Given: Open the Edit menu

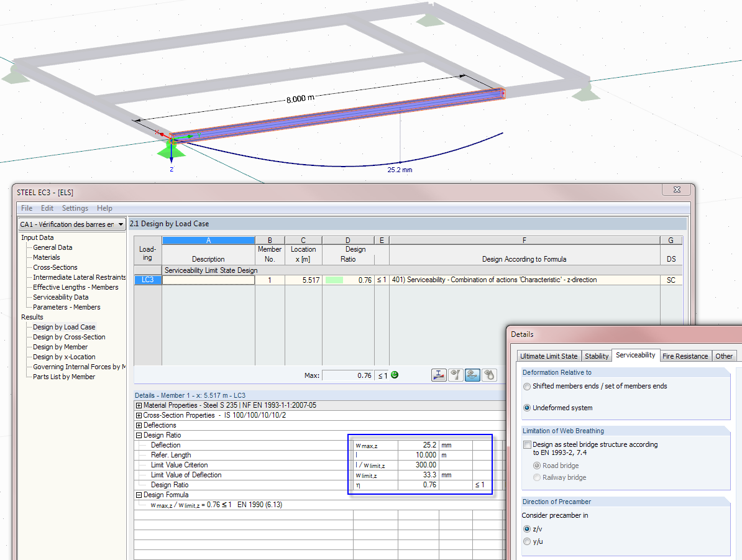Looking at the screenshot, I should pyautogui.click(x=47, y=208).
